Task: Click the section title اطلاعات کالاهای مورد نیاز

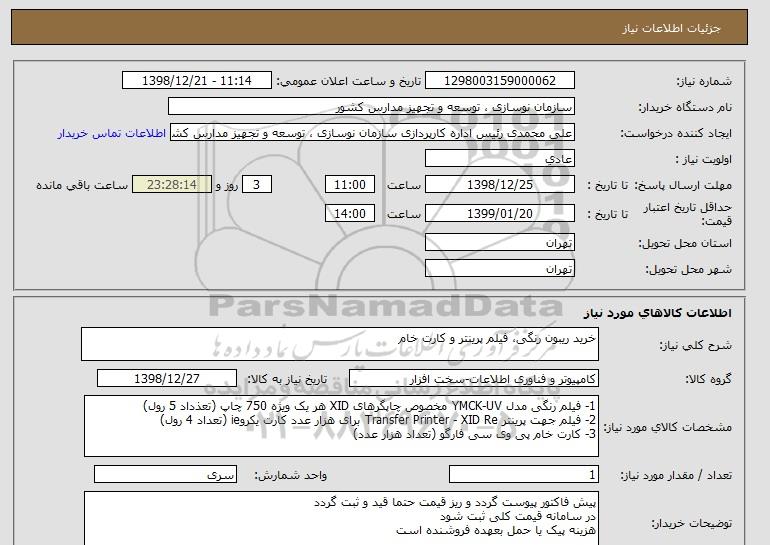Action: tap(658, 313)
